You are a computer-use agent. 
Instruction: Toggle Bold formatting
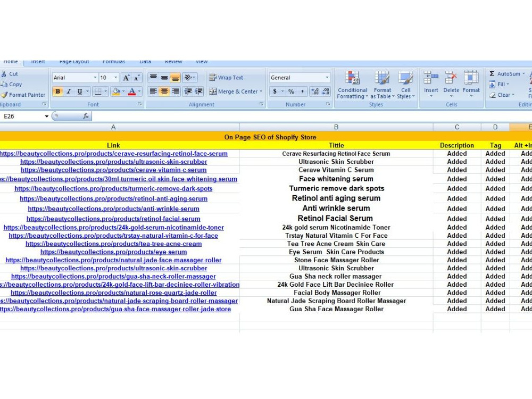pos(57,92)
